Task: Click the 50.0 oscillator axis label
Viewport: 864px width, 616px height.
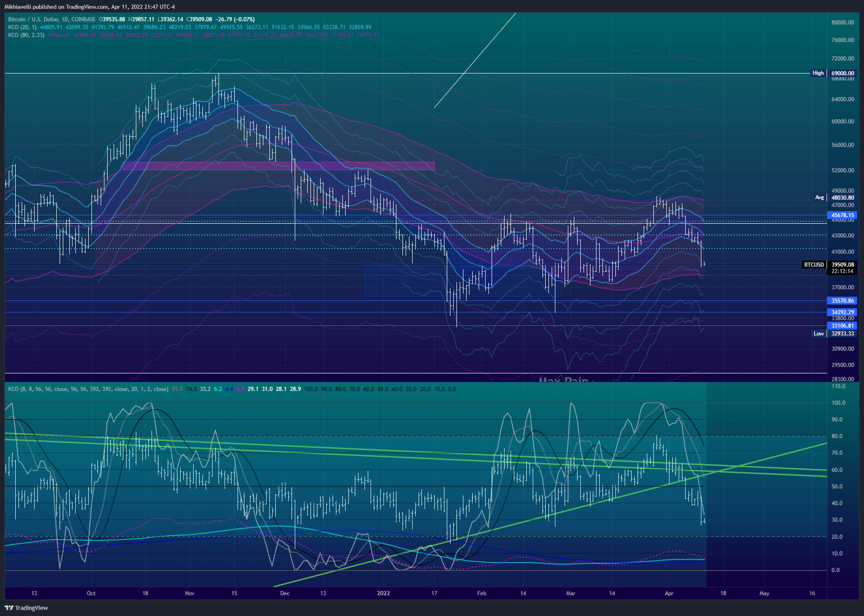Action: tap(837, 487)
